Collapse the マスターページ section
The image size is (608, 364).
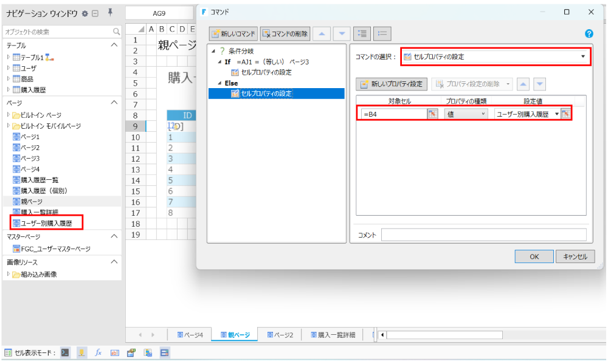(114, 236)
